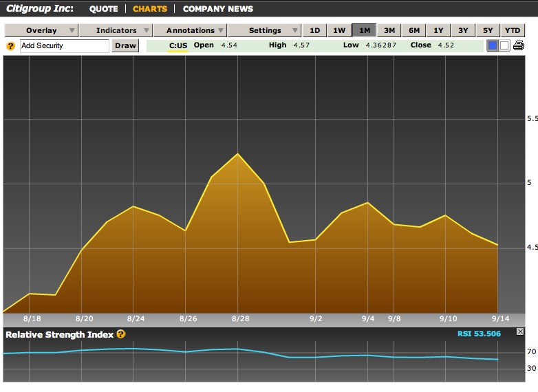Set the time range to 1D

(x=315, y=30)
